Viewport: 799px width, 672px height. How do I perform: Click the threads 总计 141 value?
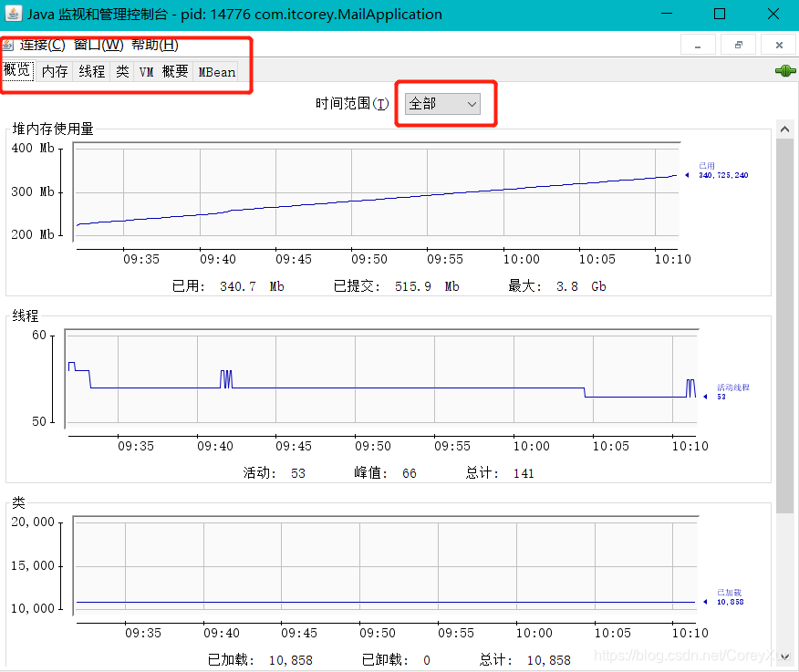click(x=500, y=473)
